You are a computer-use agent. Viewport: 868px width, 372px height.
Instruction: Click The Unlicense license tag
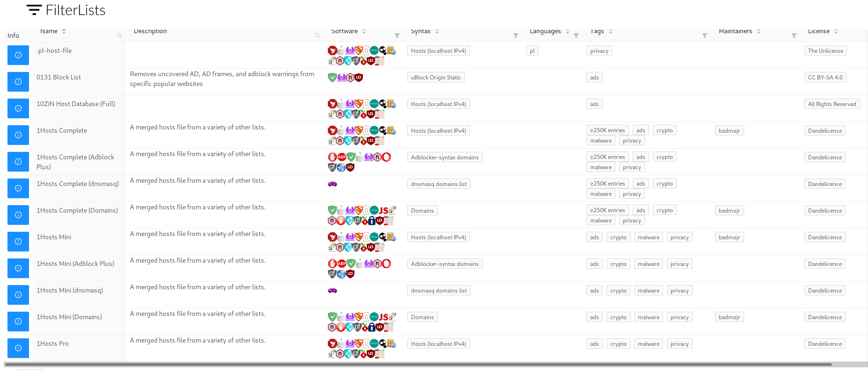[825, 51]
